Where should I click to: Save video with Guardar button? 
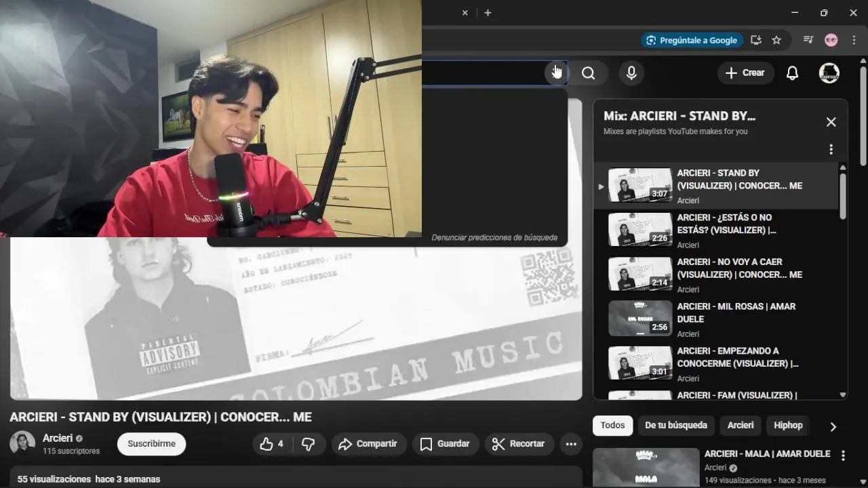(445, 444)
